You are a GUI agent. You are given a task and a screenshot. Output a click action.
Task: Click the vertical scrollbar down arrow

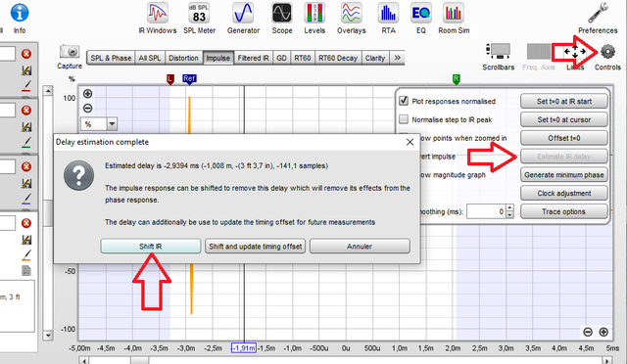[48, 336]
